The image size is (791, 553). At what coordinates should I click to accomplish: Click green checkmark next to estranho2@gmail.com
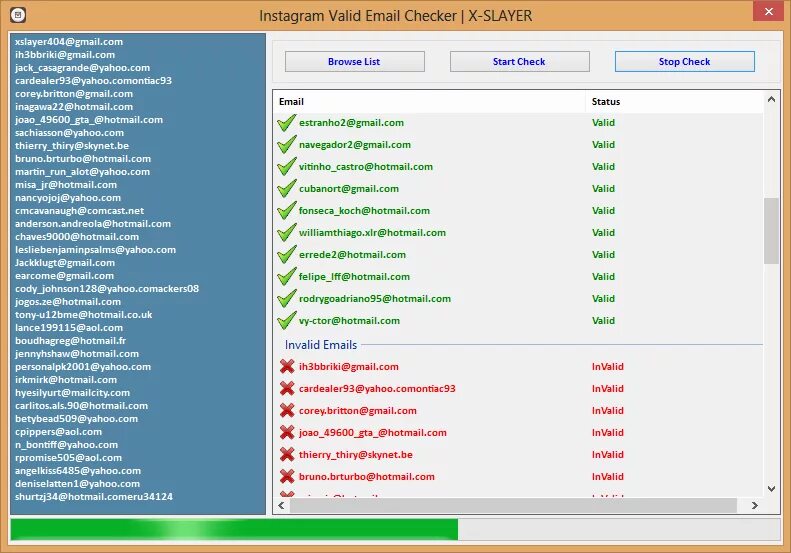[287, 123]
